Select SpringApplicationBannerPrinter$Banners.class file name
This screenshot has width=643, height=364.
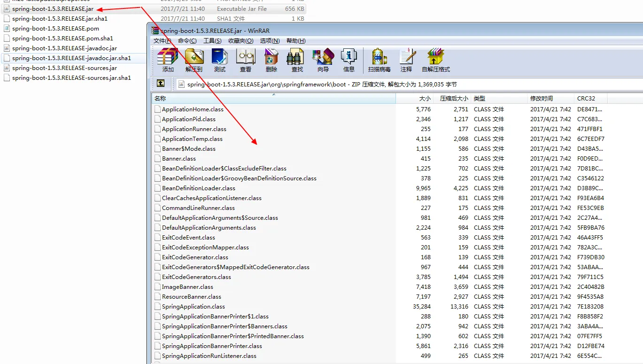[225, 326]
